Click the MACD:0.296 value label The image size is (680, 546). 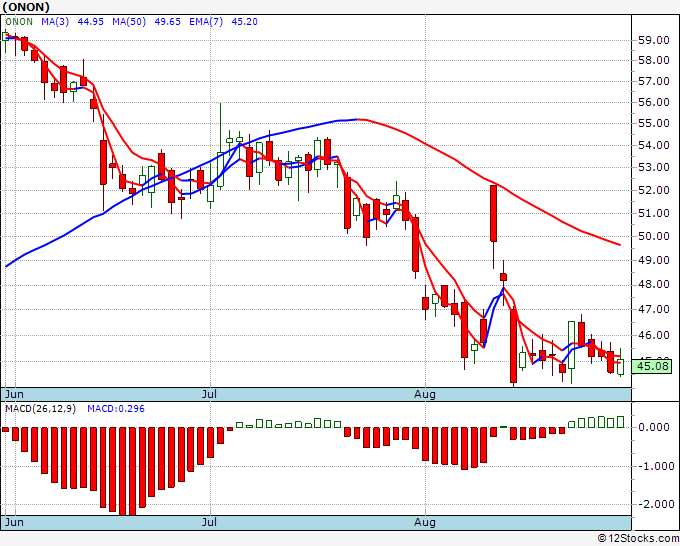point(116,409)
